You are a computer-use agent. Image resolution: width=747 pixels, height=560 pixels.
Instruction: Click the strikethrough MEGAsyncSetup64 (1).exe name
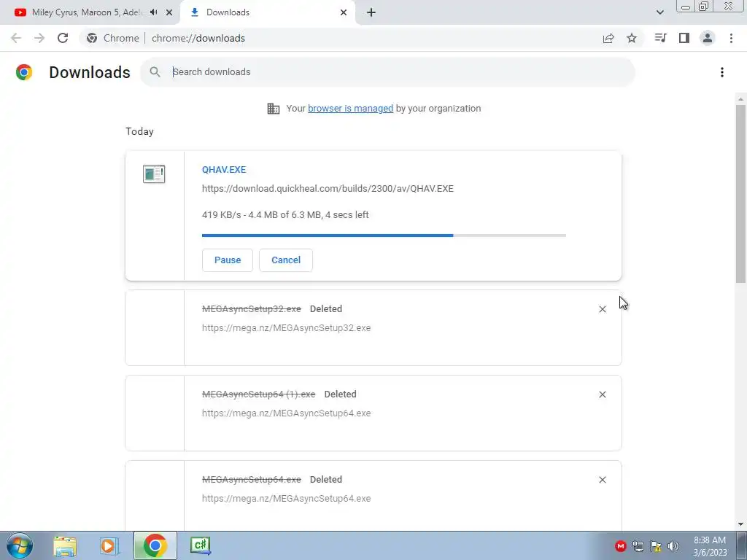pos(259,394)
